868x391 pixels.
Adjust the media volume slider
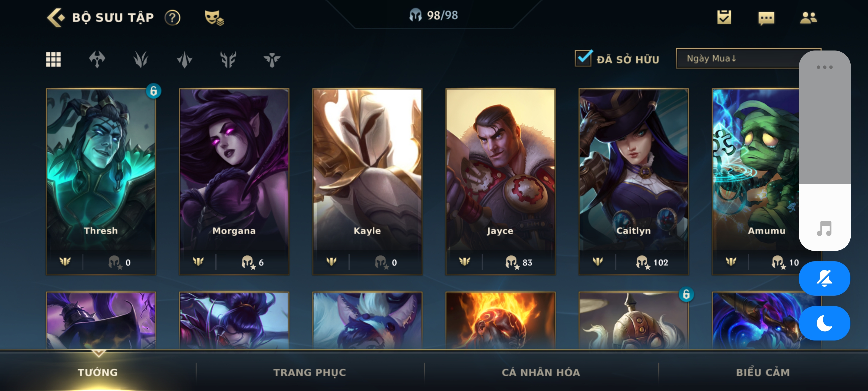pyautogui.click(x=825, y=150)
